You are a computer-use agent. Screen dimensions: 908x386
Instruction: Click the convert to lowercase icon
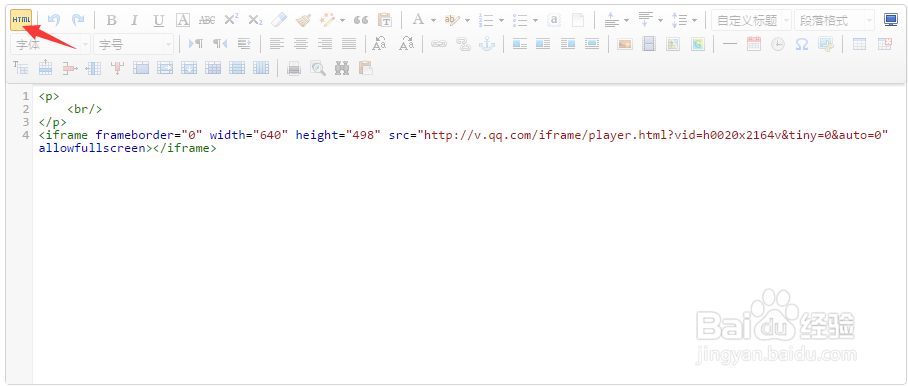408,43
